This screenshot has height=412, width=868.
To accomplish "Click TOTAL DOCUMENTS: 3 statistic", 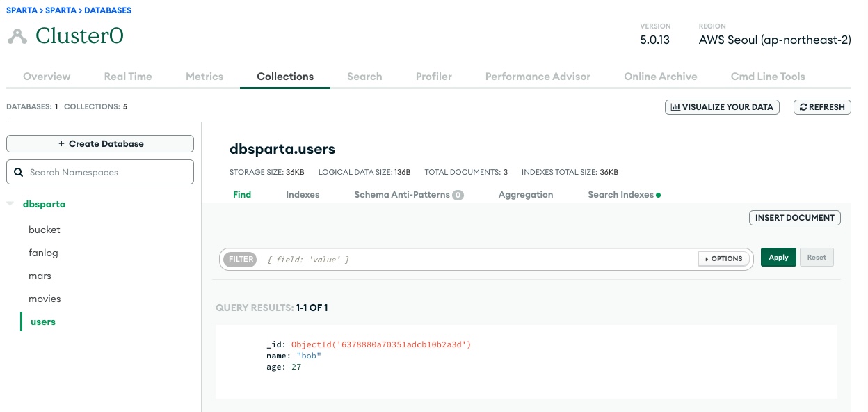I will pyautogui.click(x=465, y=172).
